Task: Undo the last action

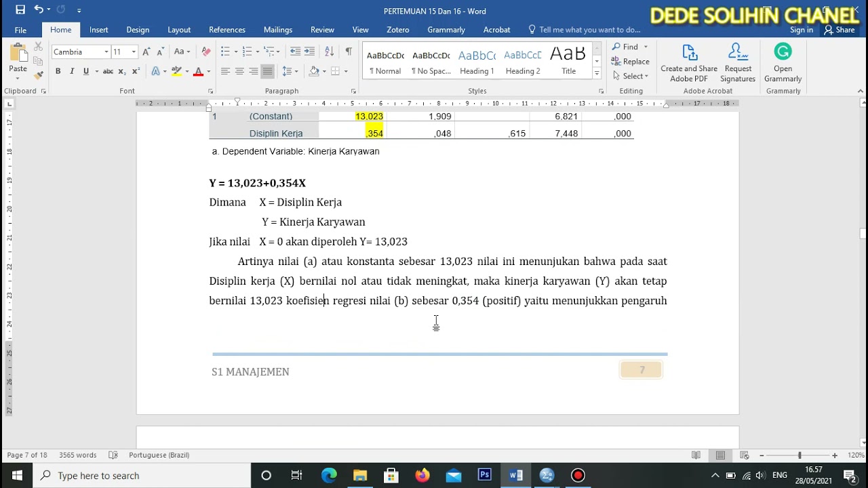Action: pos(39,10)
